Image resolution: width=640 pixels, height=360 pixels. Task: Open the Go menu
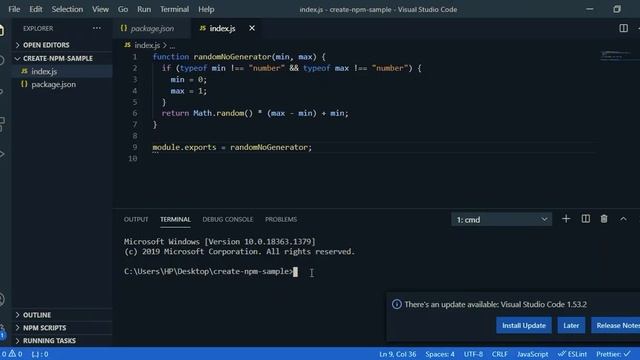[122, 9]
